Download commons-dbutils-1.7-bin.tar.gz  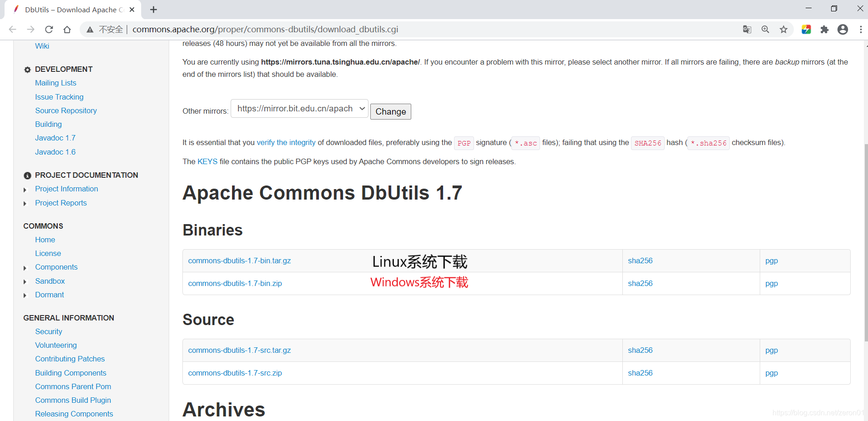(x=239, y=261)
